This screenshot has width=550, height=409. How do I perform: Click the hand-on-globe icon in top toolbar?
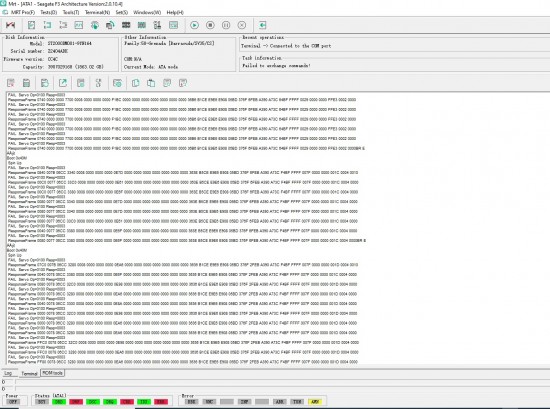tap(94, 25)
